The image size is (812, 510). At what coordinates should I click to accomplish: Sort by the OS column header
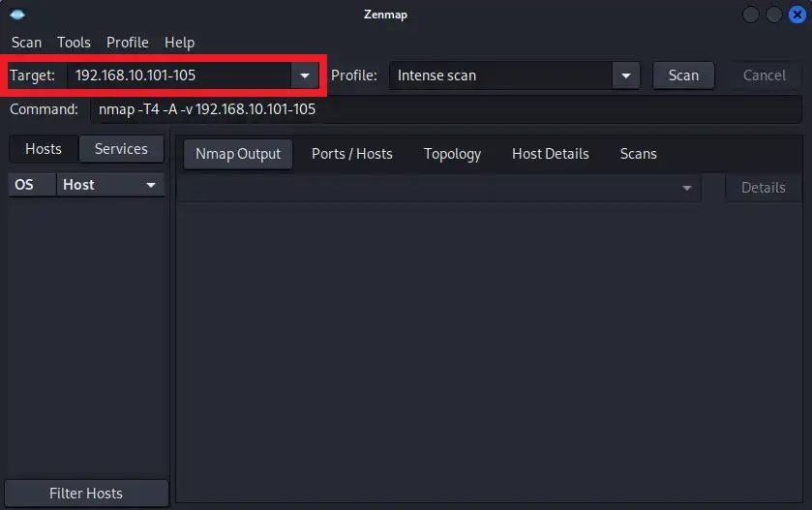(32, 185)
